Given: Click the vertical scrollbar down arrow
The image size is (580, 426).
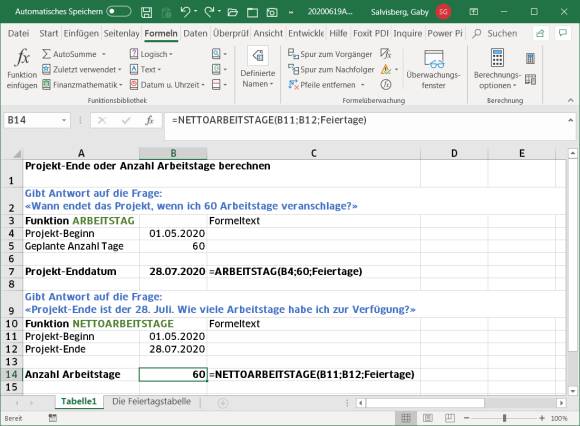Looking at the screenshot, I should pos(573,390).
